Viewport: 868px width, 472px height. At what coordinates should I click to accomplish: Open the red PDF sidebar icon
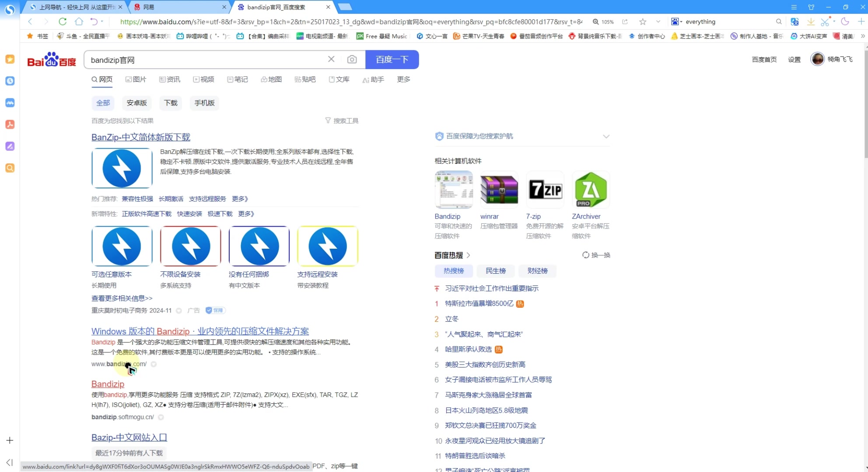(x=10, y=125)
